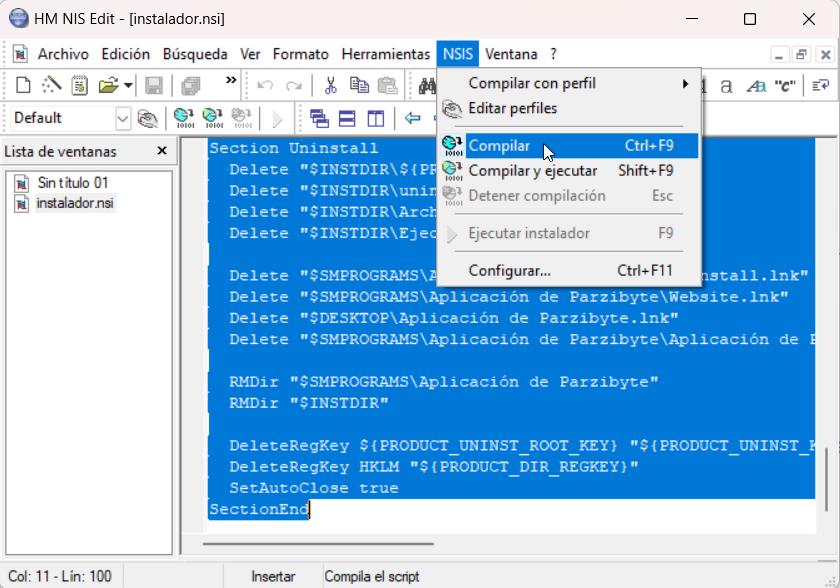This screenshot has width=840, height=588.
Task: Open the Archivo menu
Action: tap(63, 54)
